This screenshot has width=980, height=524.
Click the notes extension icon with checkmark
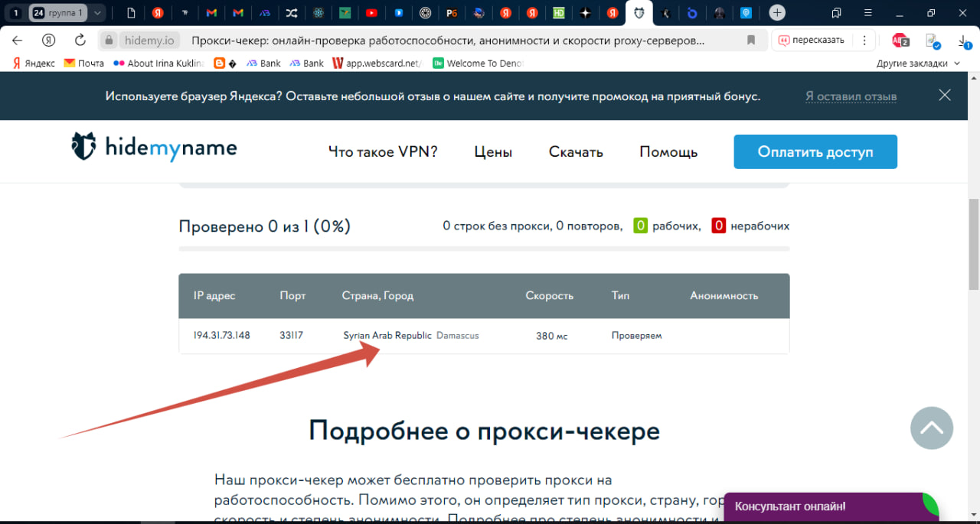(x=932, y=41)
